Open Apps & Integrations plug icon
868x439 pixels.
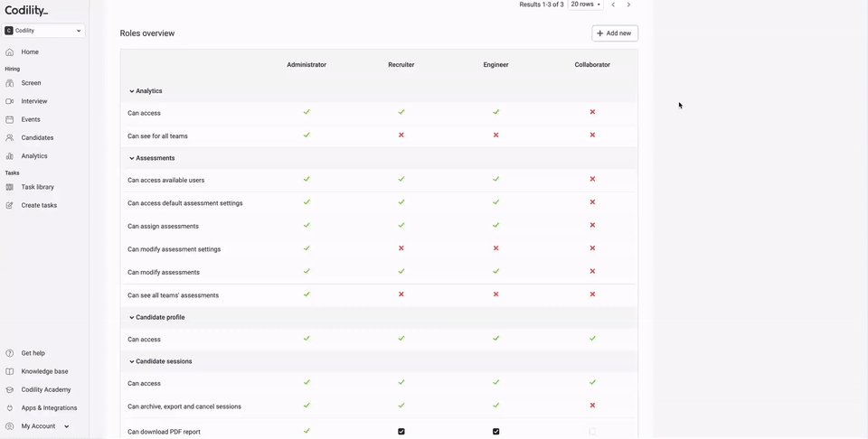pos(9,408)
